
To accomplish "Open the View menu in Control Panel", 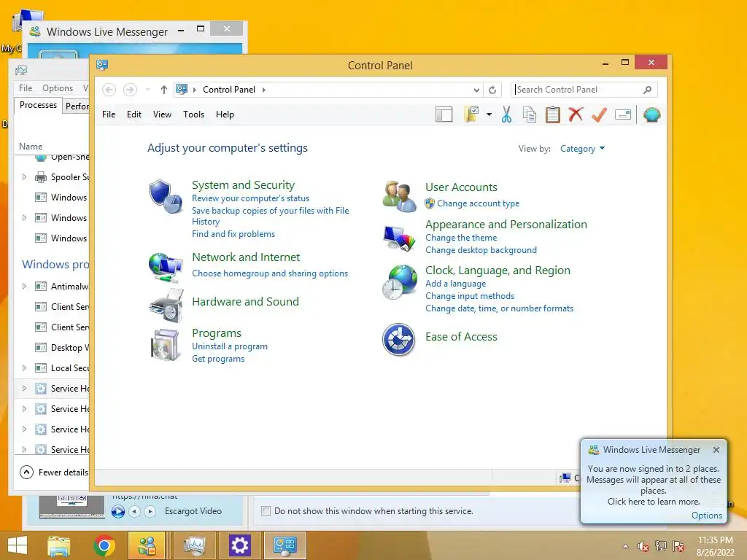I will click(162, 114).
